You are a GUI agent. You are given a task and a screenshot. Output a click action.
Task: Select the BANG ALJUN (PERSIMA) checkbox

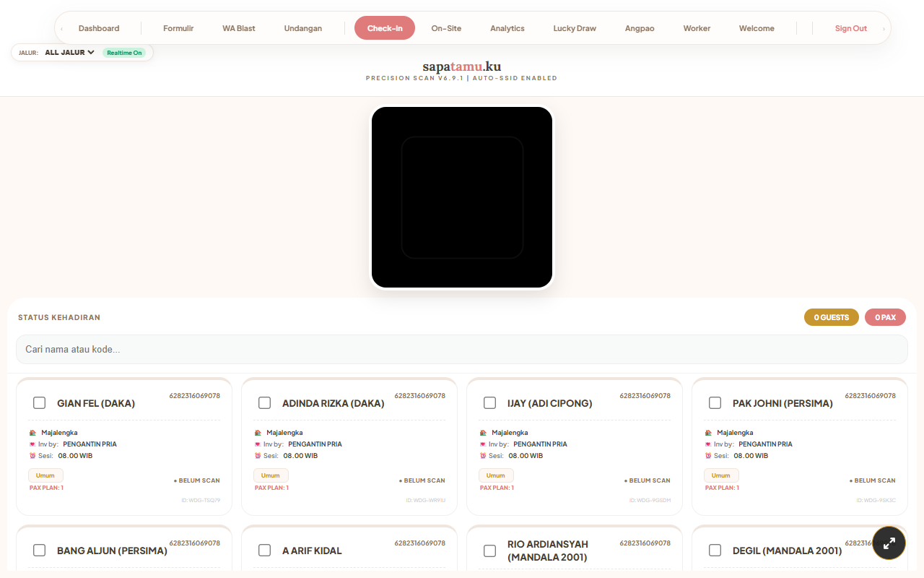coord(40,550)
